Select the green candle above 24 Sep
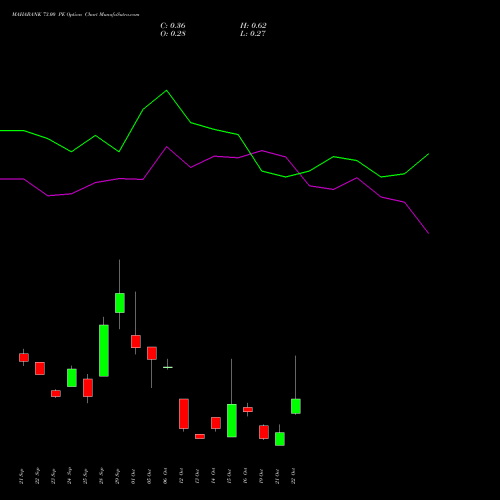Image resolution: width=500 pixels, height=500 pixels. click(72, 378)
